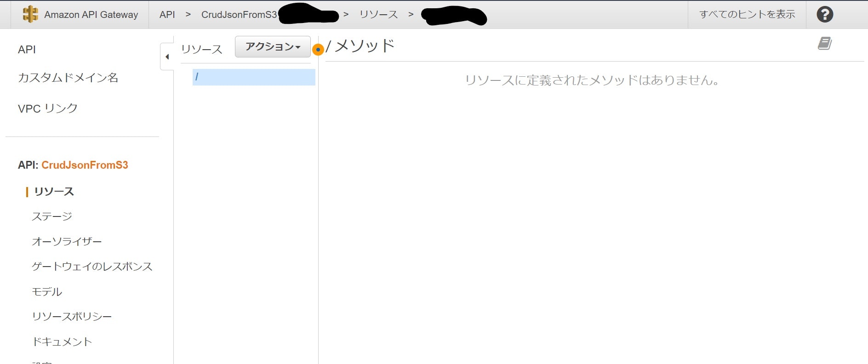Open API in the left sidebar
The height and width of the screenshot is (364, 868).
pos(27,50)
